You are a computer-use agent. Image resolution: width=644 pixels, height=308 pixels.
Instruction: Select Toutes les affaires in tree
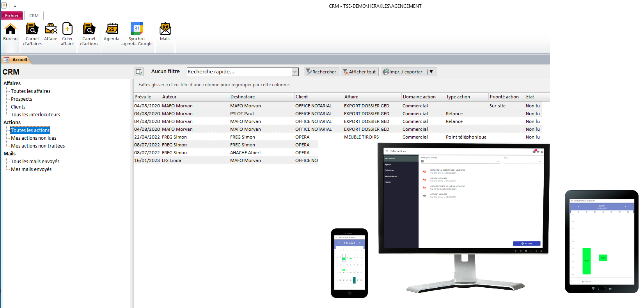pyautogui.click(x=30, y=91)
